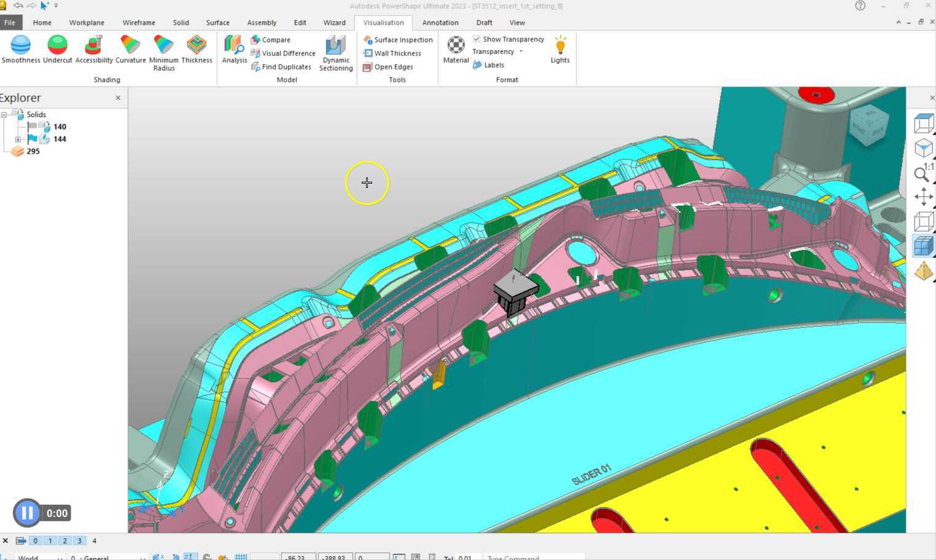The image size is (936, 560).
Task: Open the Transparency dropdown
Action: click(521, 52)
